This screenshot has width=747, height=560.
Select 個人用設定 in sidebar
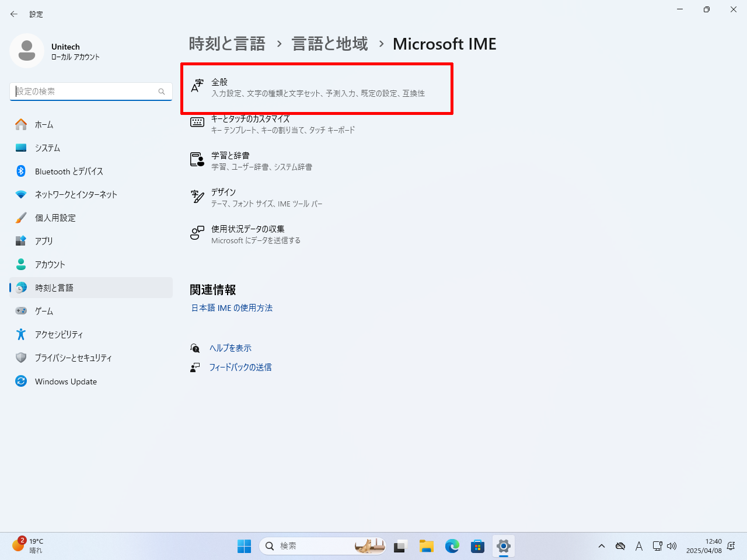point(91,218)
